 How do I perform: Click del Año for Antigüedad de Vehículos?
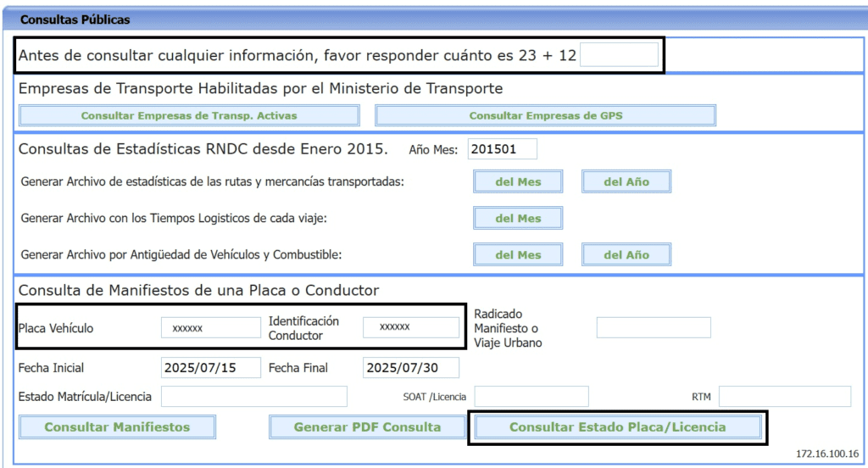[x=626, y=254]
